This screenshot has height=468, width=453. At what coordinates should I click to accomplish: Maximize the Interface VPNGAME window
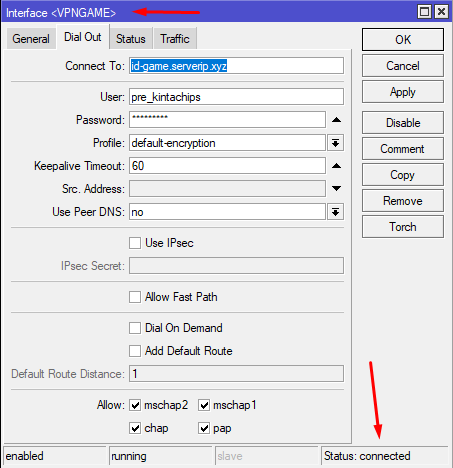[424, 12]
